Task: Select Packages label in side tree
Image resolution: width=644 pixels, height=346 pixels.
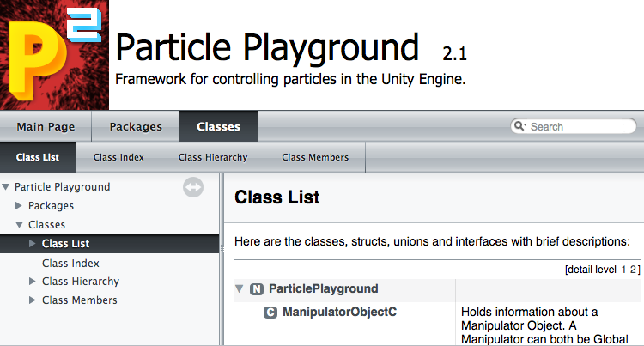Action: 51,206
